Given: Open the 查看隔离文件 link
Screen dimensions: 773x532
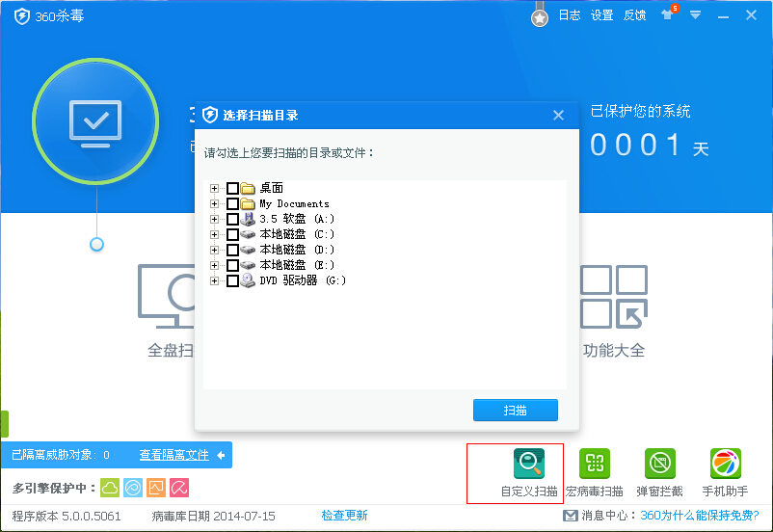Looking at the screenshot, I should click(x=174, y=455).
